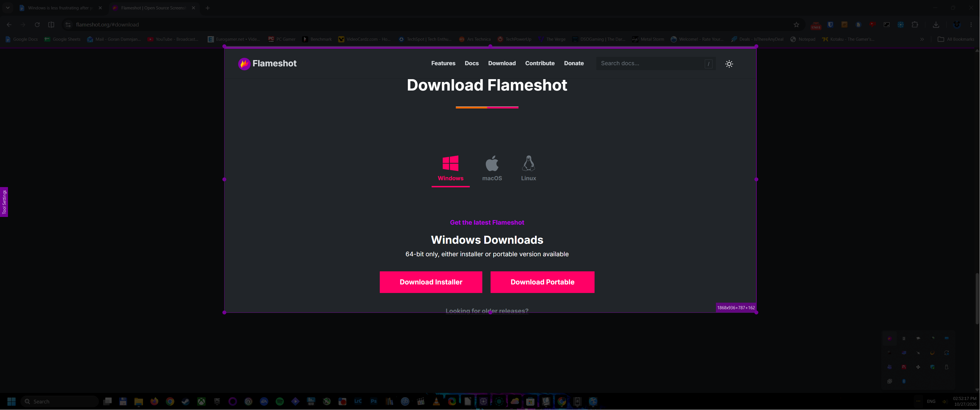Open Photoshop from the taskbar
This screenshot has height=410, width=980.
(x=373, y=402)
